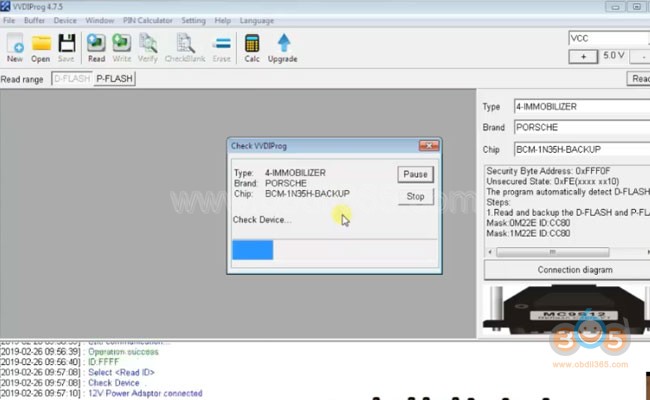Click the 'Operation success' log entry

pos(123,352)
